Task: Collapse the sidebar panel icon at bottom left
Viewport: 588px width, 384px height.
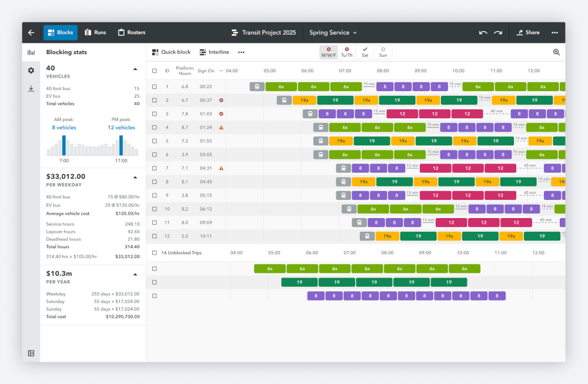Action: point(31,353)
